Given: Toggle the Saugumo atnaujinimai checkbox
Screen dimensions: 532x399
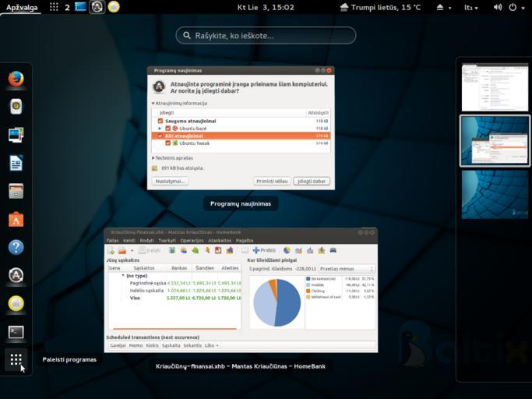Looking at the screenshot, I should pos(160,122).
